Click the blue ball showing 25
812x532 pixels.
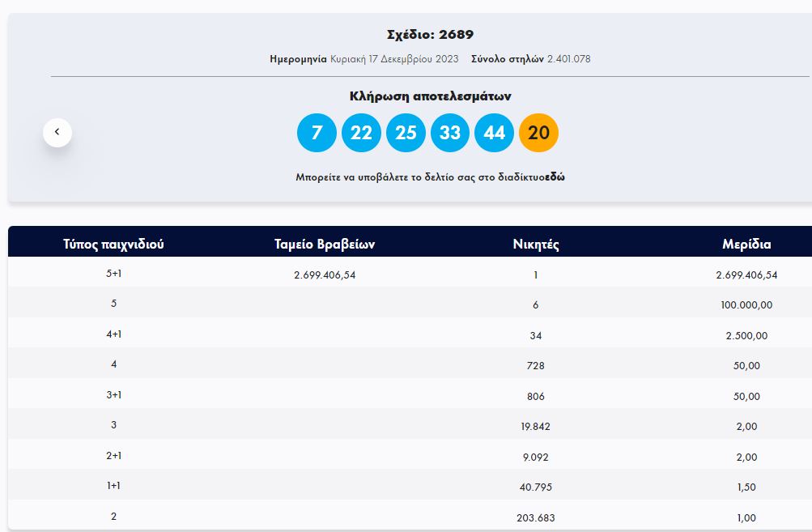pyautogui.click(x=406, y=133)
